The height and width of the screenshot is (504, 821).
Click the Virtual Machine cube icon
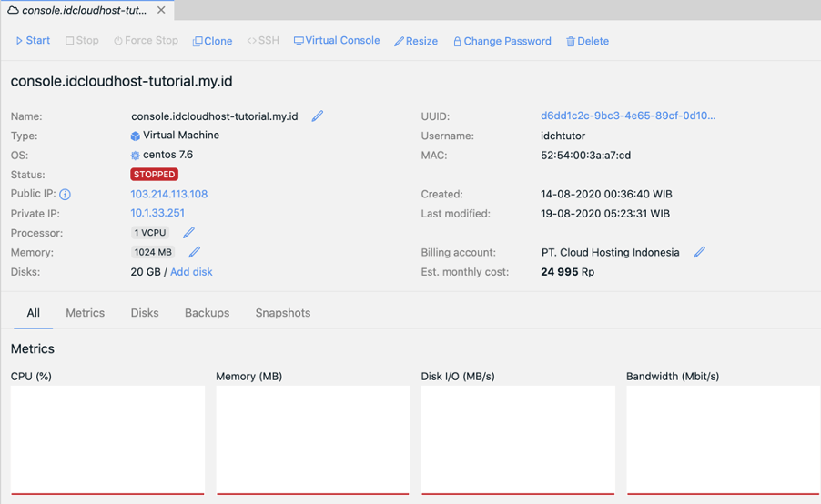tap(135, 136)
